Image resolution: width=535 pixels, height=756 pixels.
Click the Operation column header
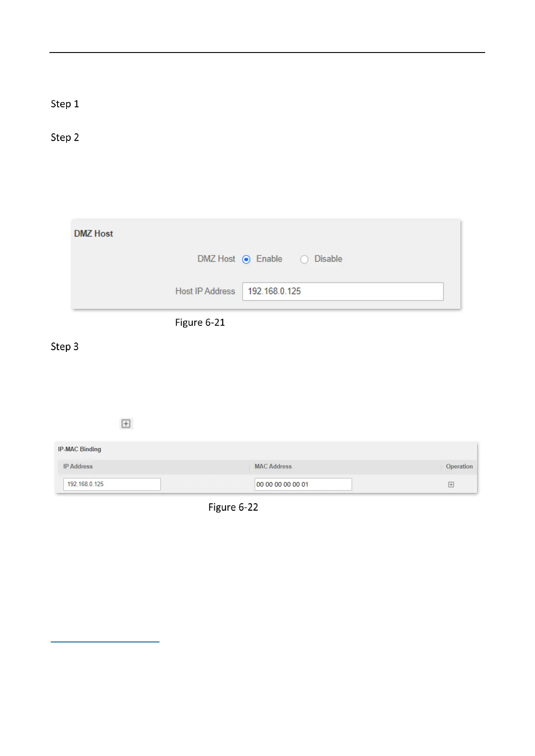(x=459, y=466)
